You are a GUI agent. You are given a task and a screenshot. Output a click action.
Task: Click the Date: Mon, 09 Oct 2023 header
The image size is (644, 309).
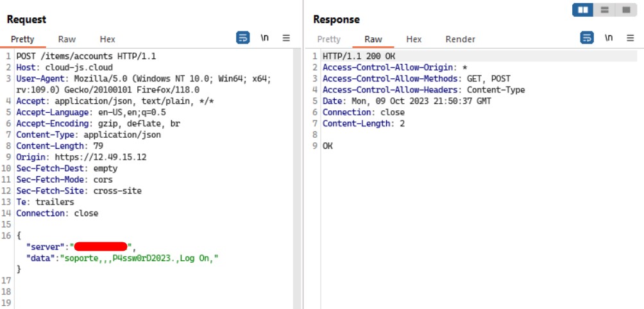tap(407, 101)
